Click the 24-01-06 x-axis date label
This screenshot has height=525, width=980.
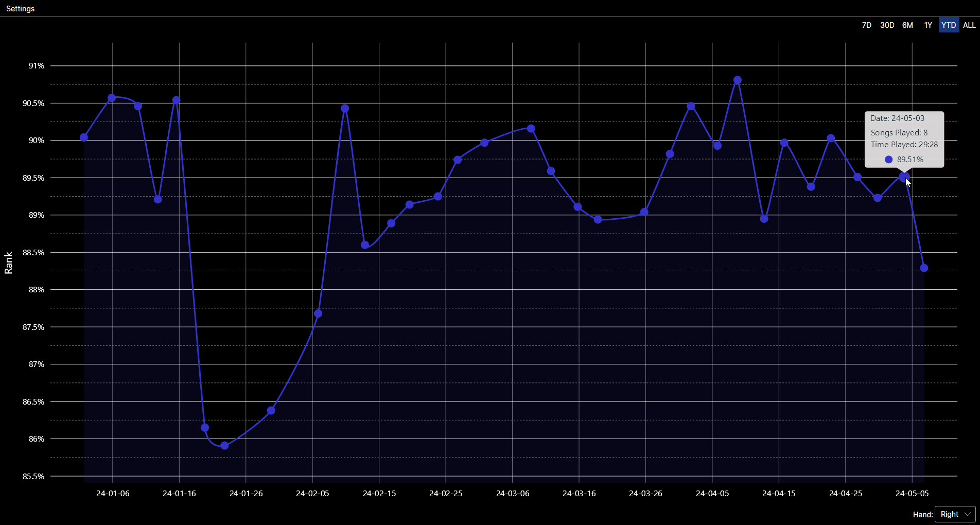click(x=113, y=493)
